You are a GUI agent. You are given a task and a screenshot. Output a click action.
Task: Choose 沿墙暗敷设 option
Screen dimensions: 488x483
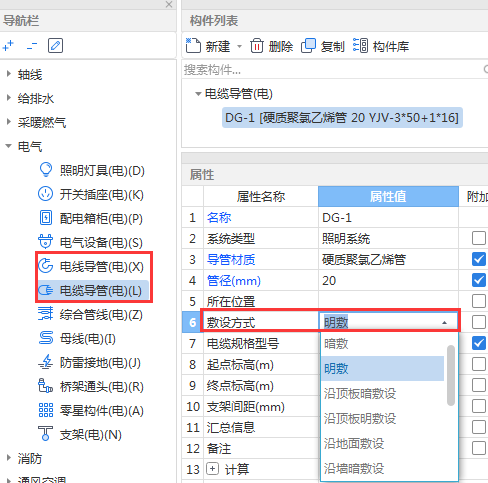click(382, 468)
